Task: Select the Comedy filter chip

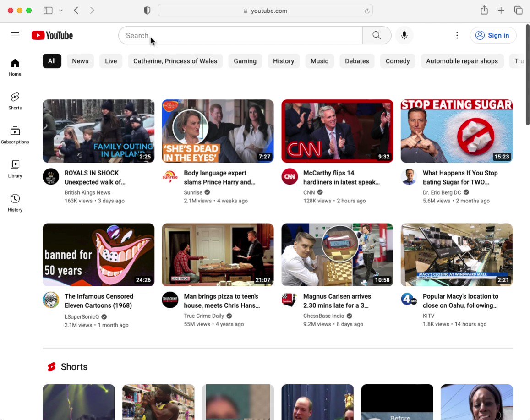Action: point(398,61)
